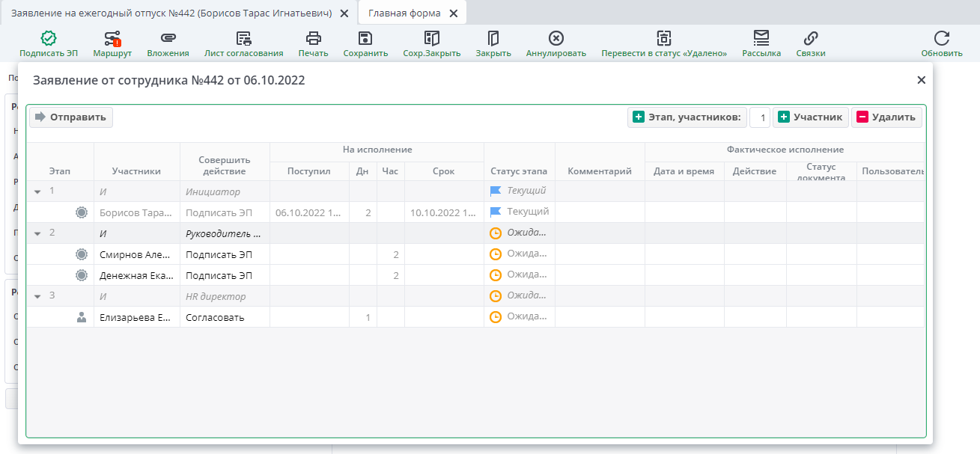Click the Удалить button
The image size is (980, 454).
pos(886,117)
